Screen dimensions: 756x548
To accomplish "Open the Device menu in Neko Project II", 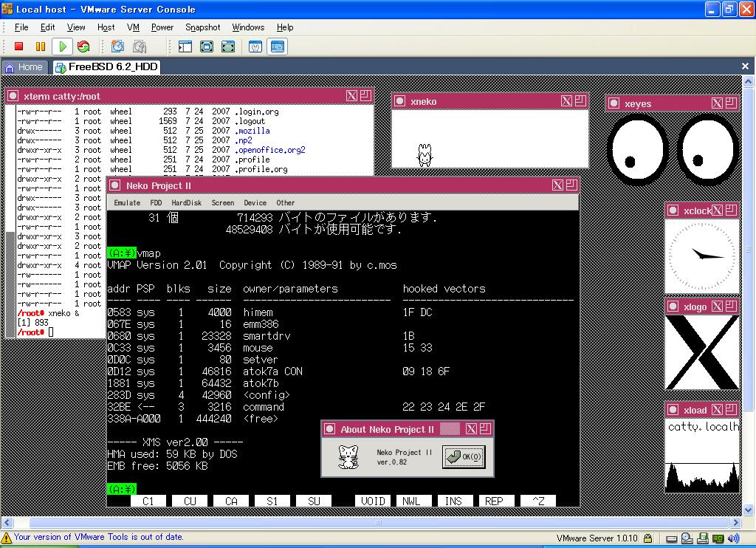I will tap(255, 202).
